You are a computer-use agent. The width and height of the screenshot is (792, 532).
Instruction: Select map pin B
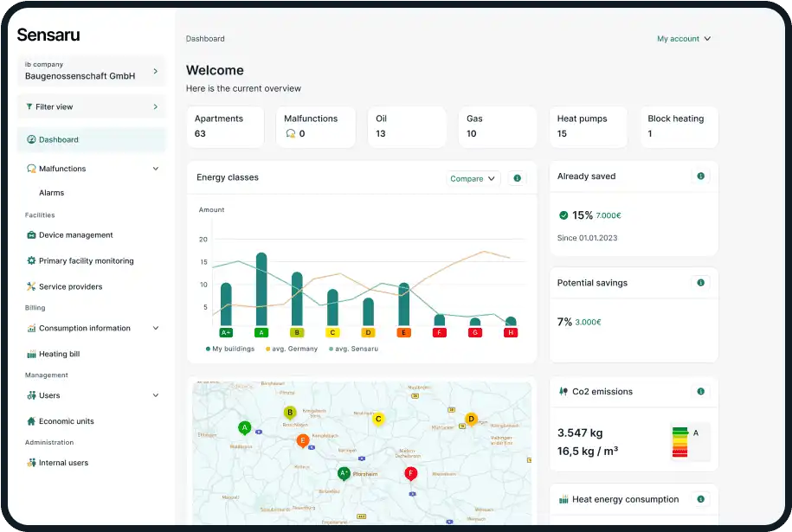tap(289, 413)
